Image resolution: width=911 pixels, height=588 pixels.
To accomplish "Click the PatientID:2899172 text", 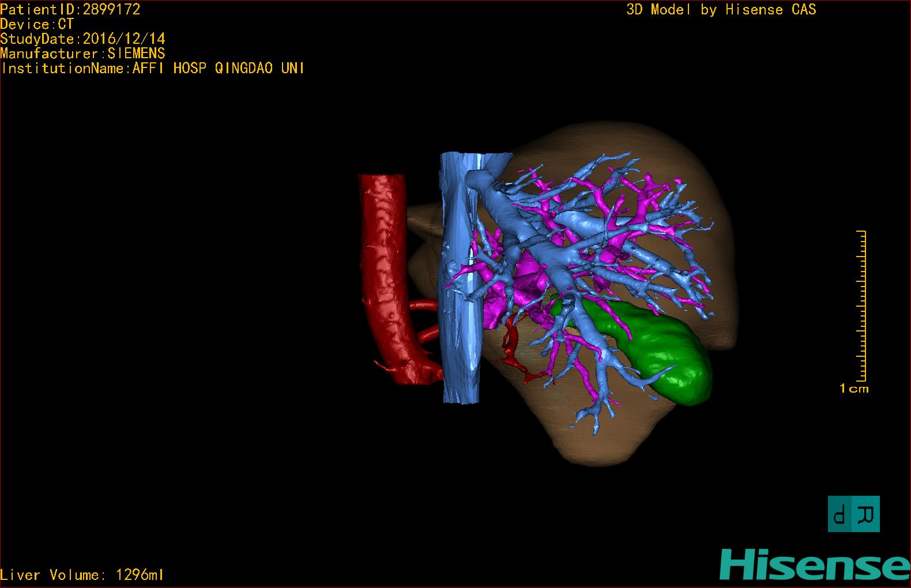I will (70, 9).
